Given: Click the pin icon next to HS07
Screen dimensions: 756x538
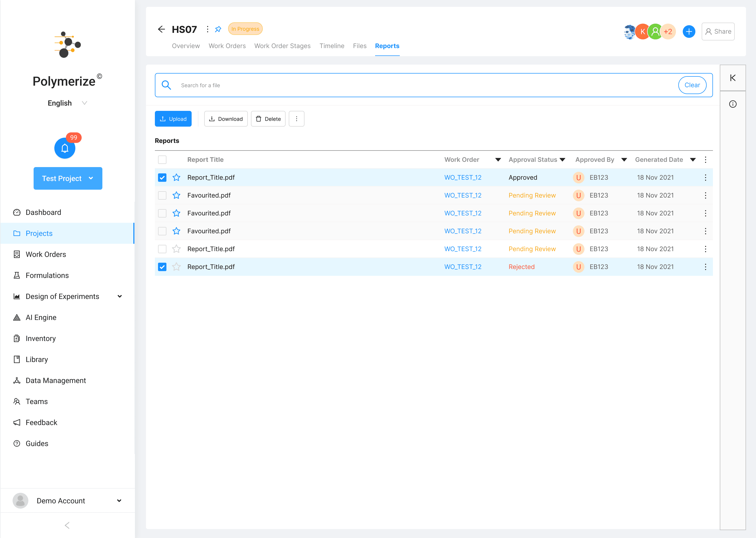Looking at the screenshot, I should pyautogui.click(x=218, y=29).
